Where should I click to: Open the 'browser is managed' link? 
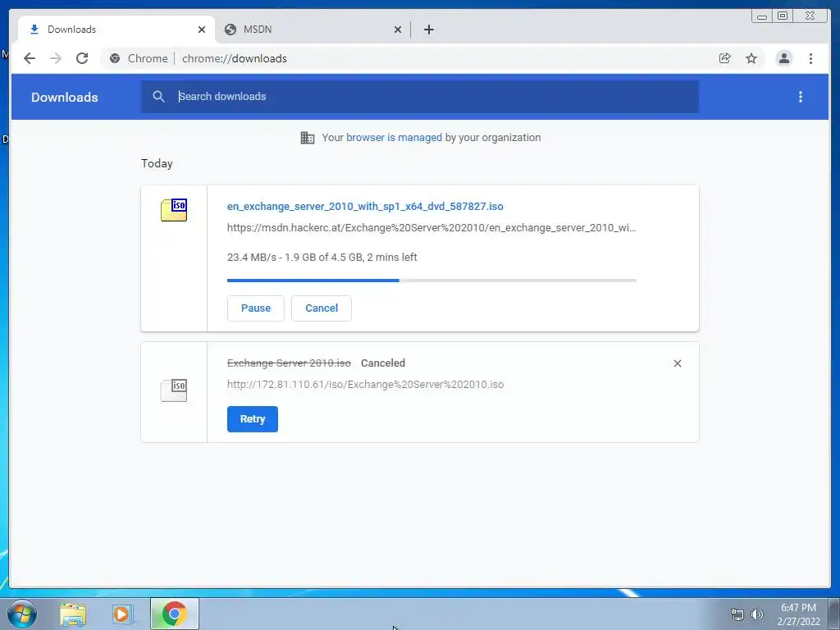(x=394, y=138)
